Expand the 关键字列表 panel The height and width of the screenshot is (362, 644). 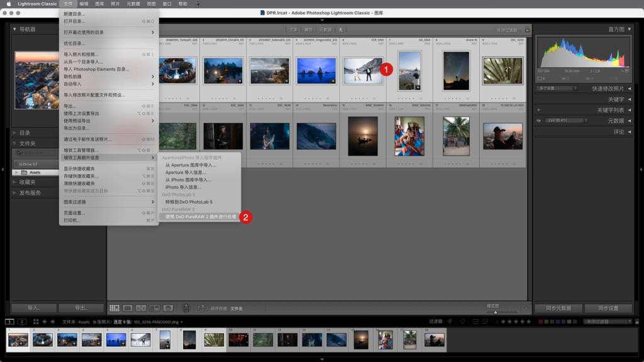pos(629,110)
